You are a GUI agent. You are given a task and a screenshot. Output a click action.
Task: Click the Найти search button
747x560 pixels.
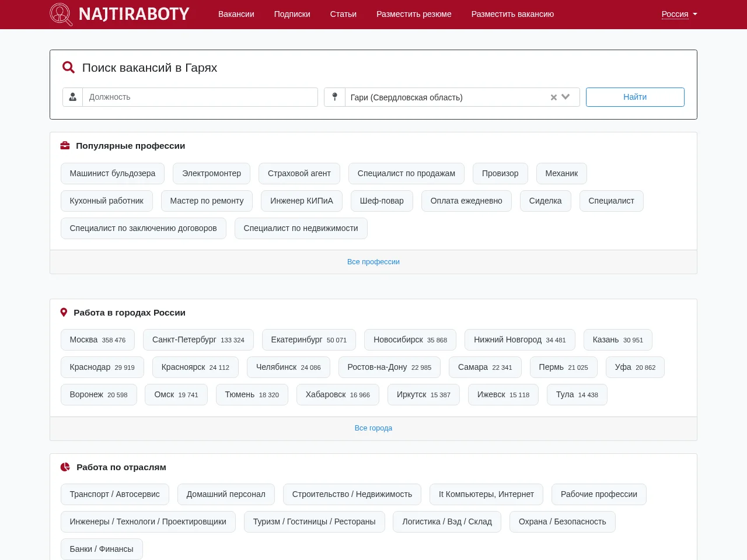pyautogui.click(x=635, y=97)
